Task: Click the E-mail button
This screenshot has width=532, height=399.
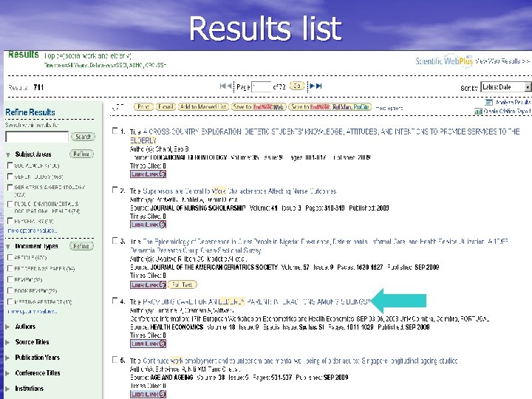Action: click(166, 107)
